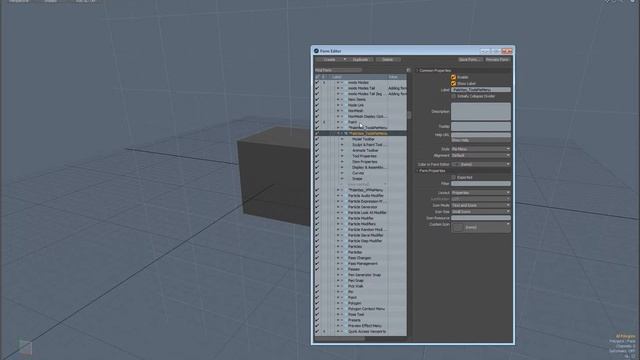The height and width of the screenshot is (360, 640).
Task: Toggle the check mark on the Particle Generator row
Action: 317,207
